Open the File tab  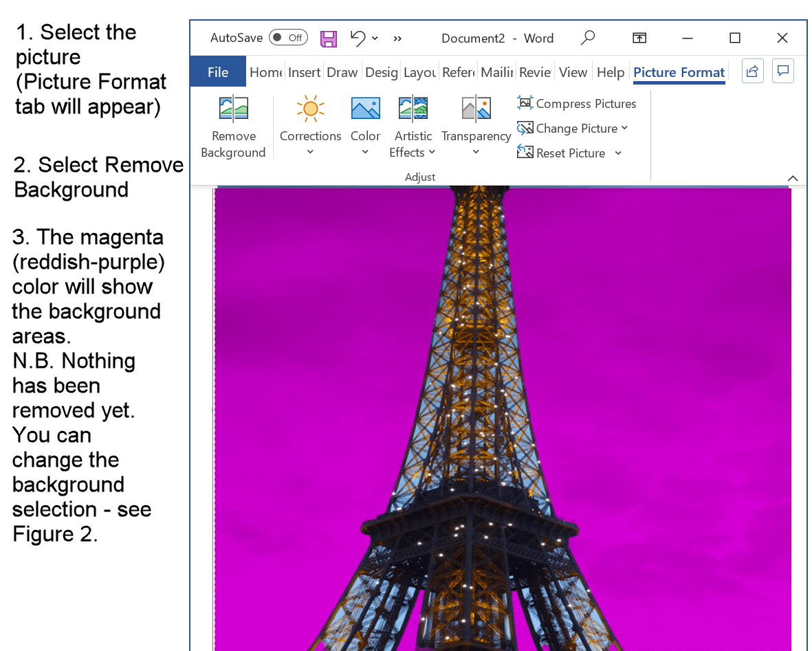(x=218, y=72)
